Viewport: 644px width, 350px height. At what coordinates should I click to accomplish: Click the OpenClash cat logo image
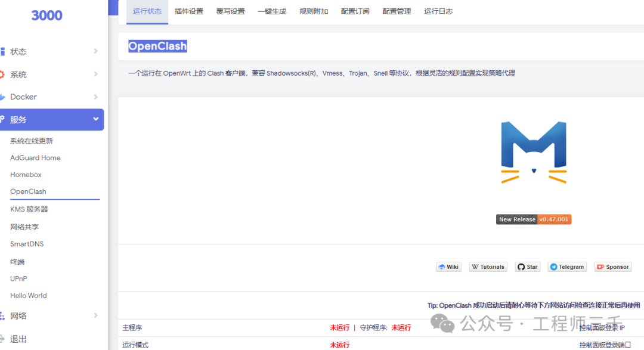click(x=534, y=152)
